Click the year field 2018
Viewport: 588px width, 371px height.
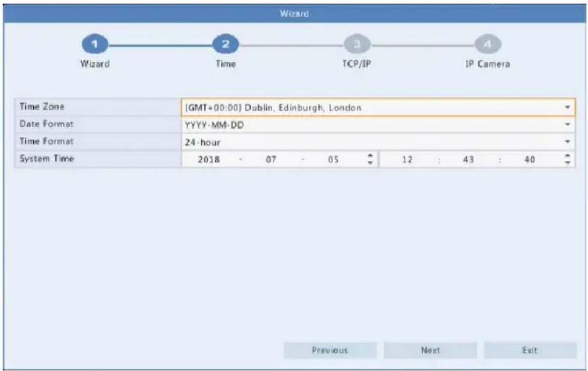(208, 160)
